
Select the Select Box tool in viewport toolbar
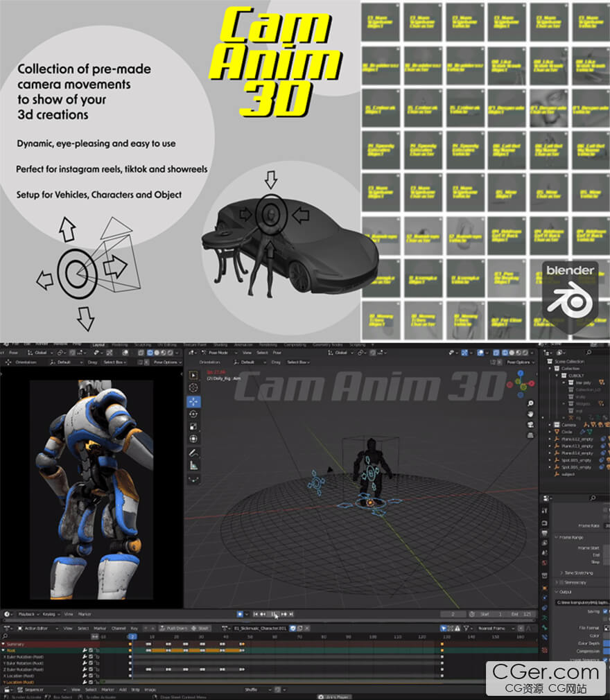[193, 375]
